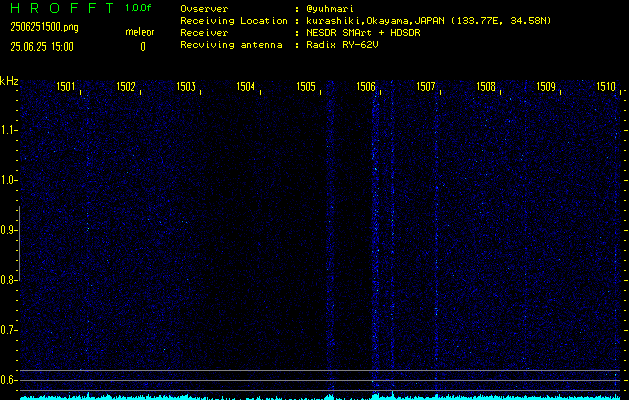Click the 1505 time marker

[x=306, y=87]
